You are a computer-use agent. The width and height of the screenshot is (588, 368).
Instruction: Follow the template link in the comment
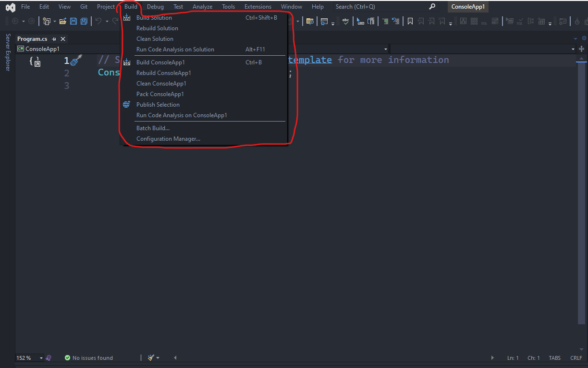tap(309, 60)
